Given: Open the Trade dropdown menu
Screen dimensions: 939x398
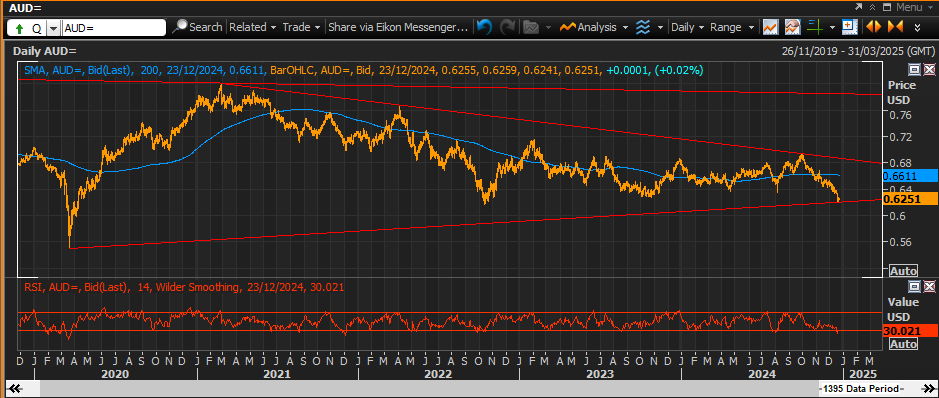Looking at the screenshot, I should click(x=302, y=28).
